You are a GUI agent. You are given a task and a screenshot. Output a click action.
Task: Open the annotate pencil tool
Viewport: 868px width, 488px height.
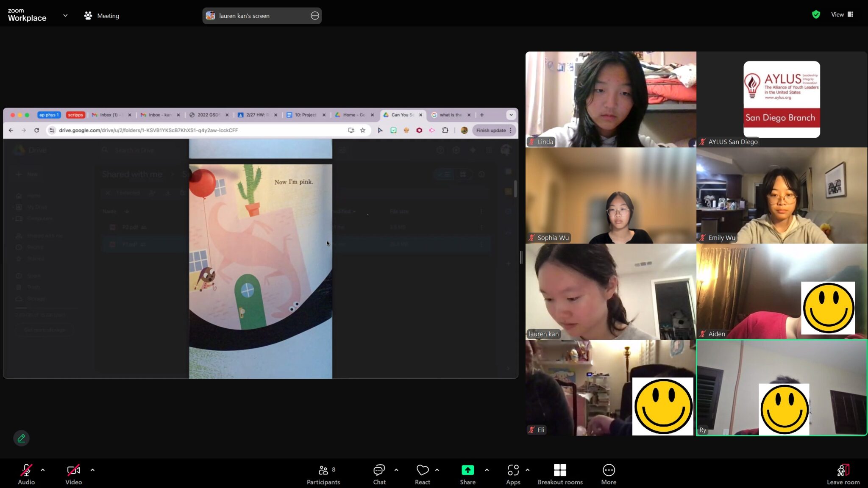point(21,438)
